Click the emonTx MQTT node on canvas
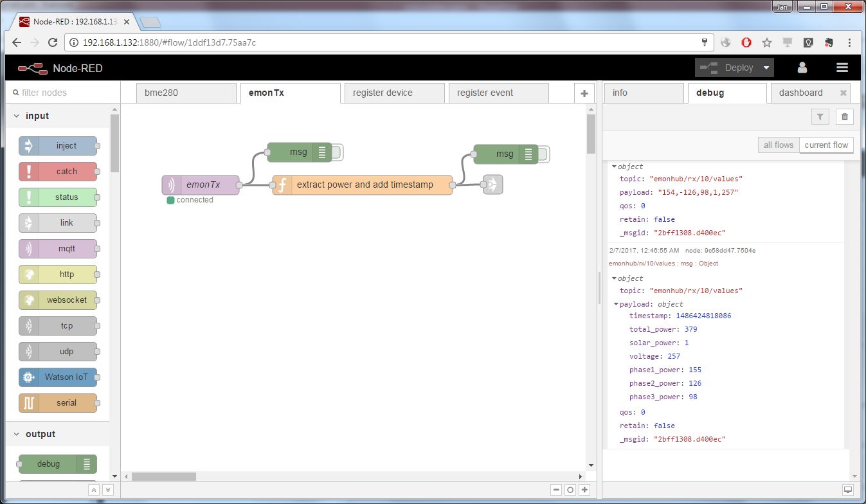 point(201,185)
